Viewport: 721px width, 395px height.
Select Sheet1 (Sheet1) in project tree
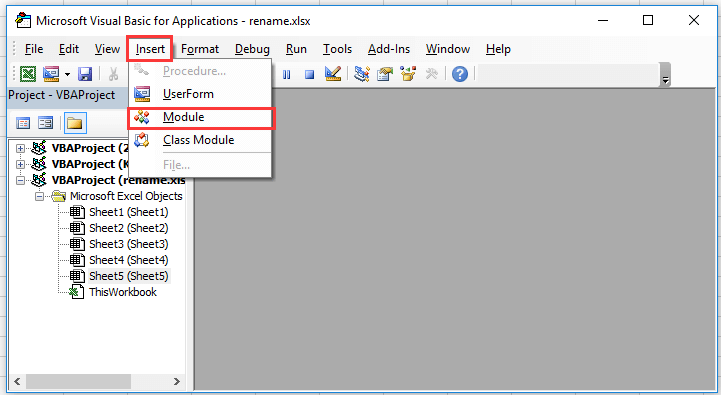[x=129, y=212]
